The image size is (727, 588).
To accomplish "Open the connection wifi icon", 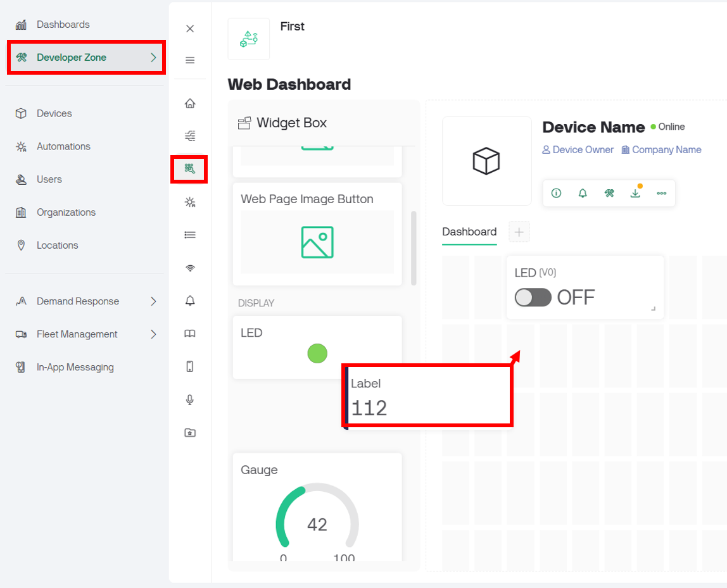I will [x=189, y=268].
